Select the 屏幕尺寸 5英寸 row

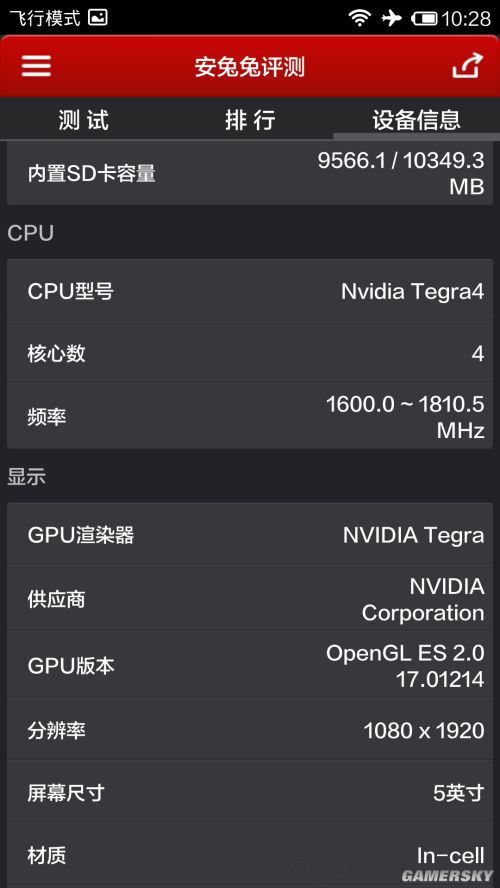250,792
